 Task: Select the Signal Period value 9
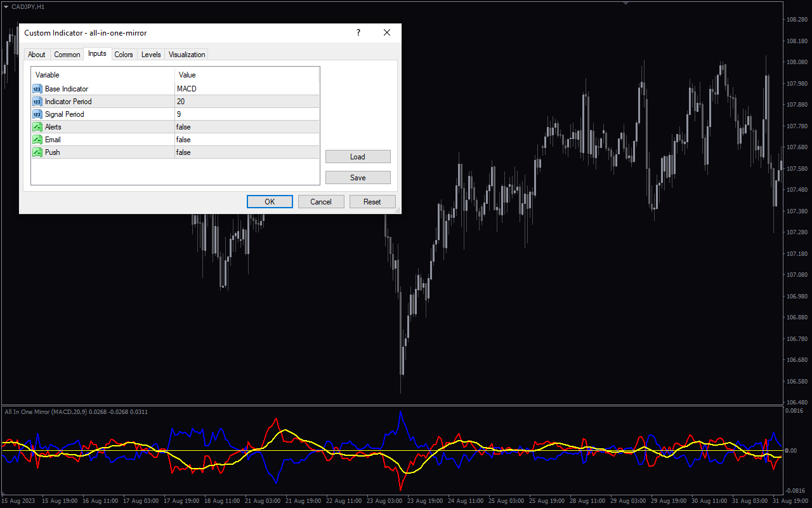point(247,114)
